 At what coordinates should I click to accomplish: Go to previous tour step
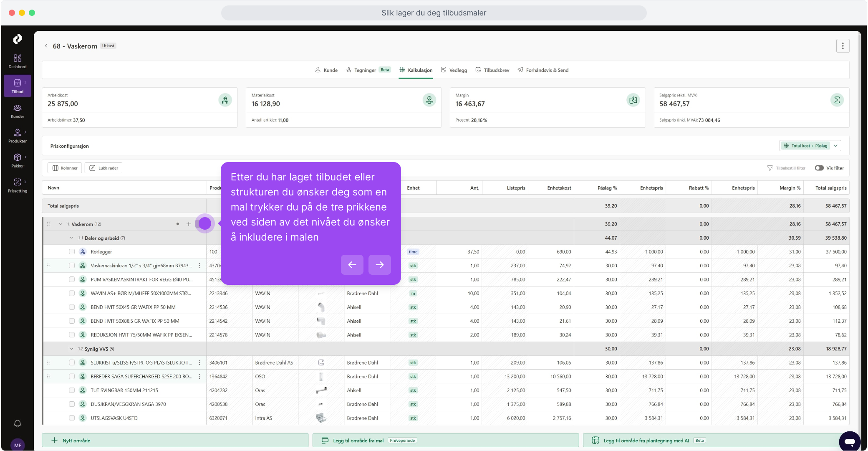tap(352, 265)
